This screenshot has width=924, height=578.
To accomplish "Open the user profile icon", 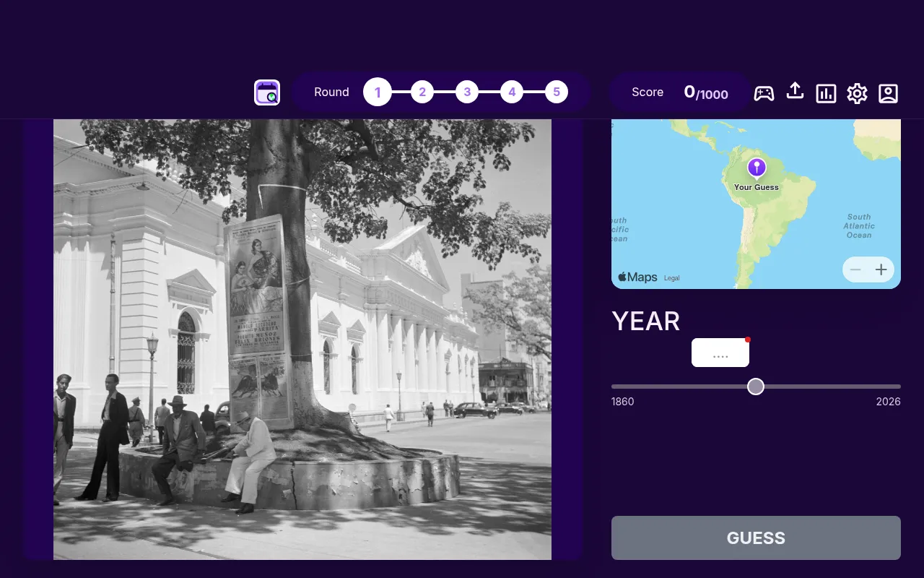I will 888,92.
